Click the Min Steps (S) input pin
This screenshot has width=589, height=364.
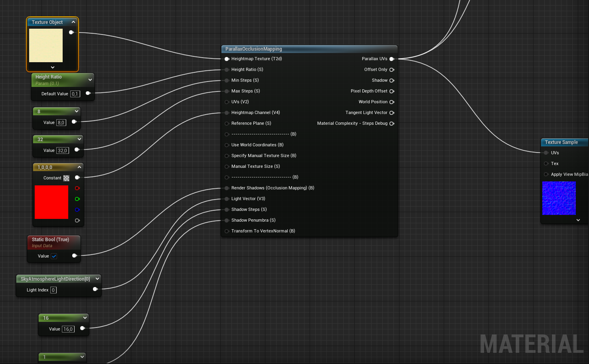[227, 81]
